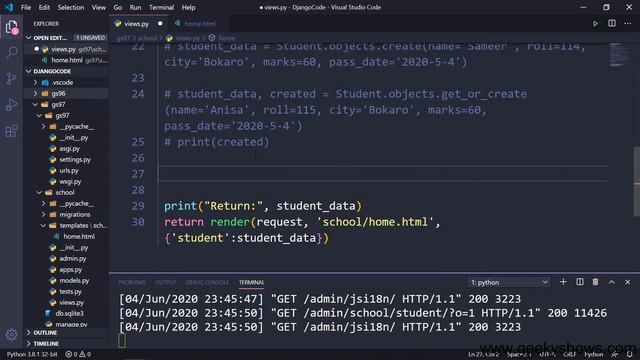Open the Selection menu

(x=71, y=7)
